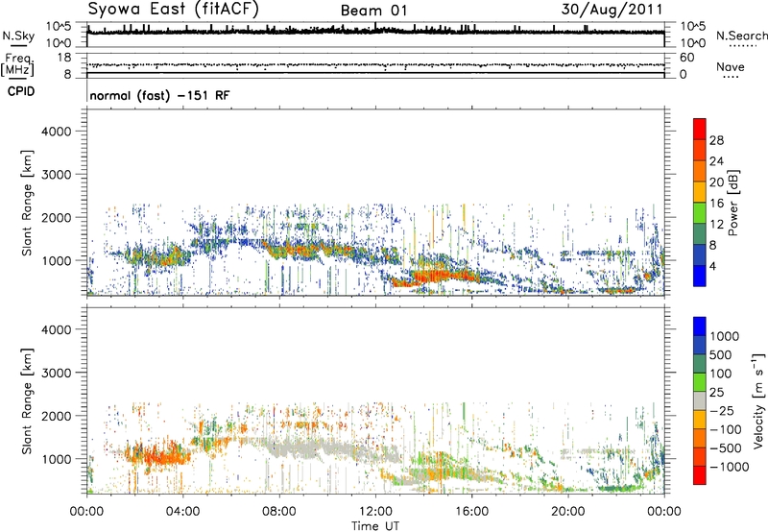
Task: Click 'Slant Range [km]' label of Power panel
Action: [x=27, y=203]
